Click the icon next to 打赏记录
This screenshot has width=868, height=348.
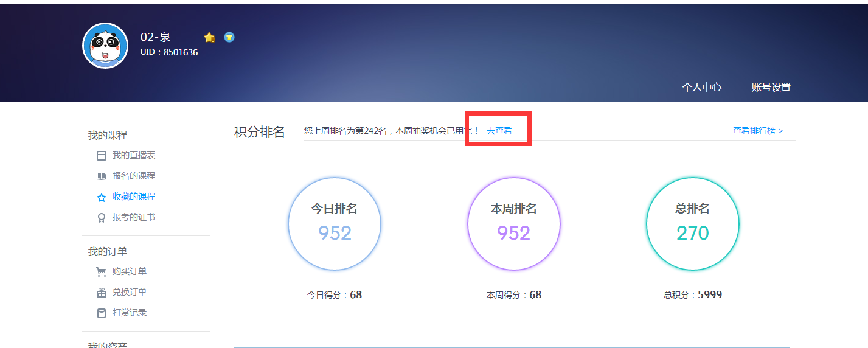coord(102,313)
